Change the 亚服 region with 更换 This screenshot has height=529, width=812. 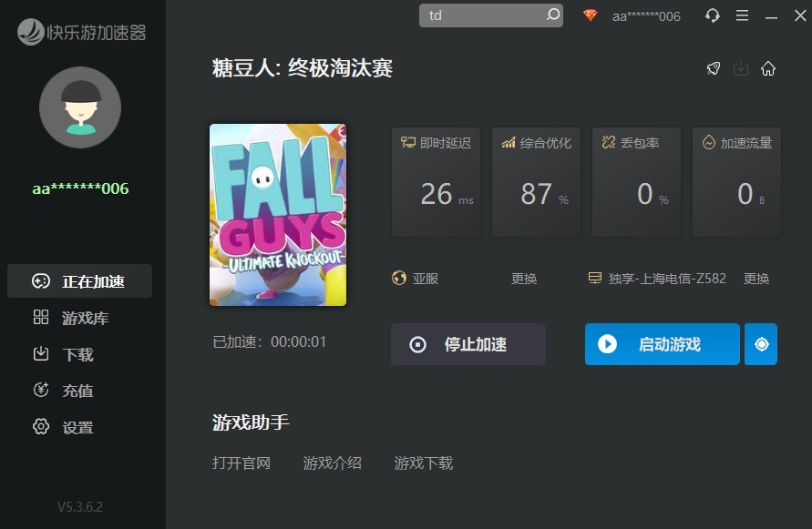coord(524,279)
